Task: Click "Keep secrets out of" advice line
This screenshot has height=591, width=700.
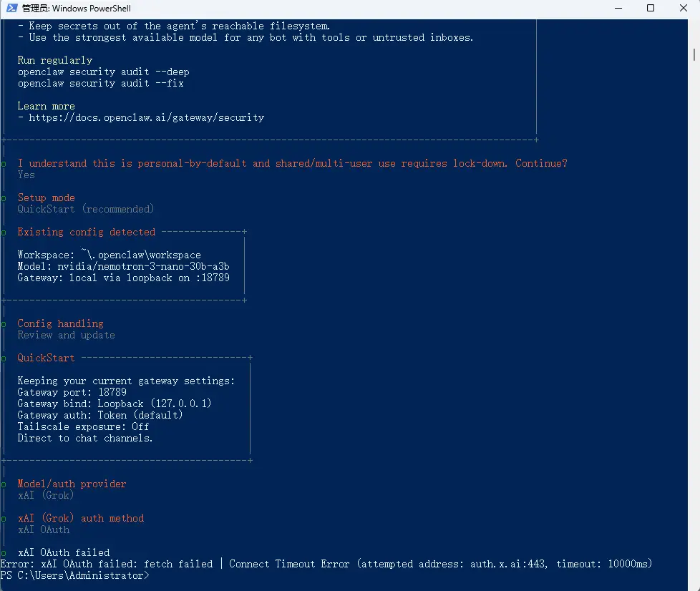Action: (x=174, y=26)
